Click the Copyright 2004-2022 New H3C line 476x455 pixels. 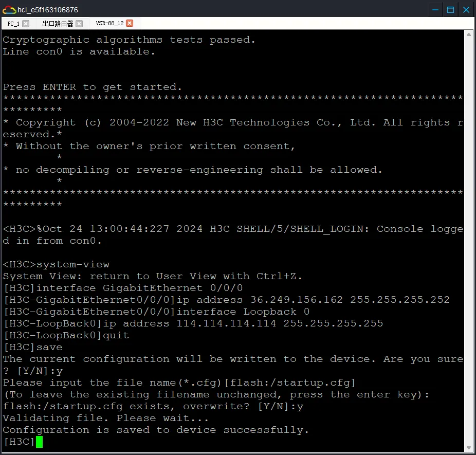pyautogui.click(x=233, y=123)
